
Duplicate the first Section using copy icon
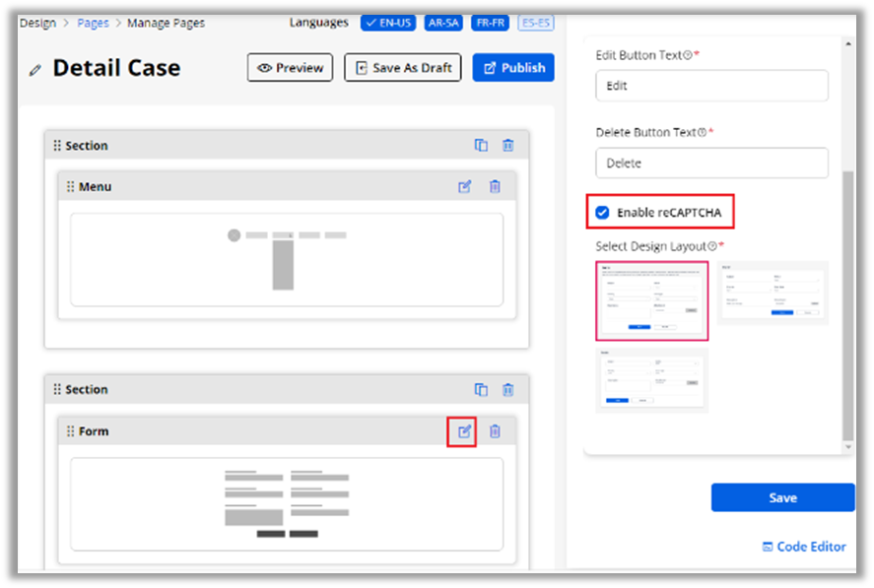click(481, 145)
